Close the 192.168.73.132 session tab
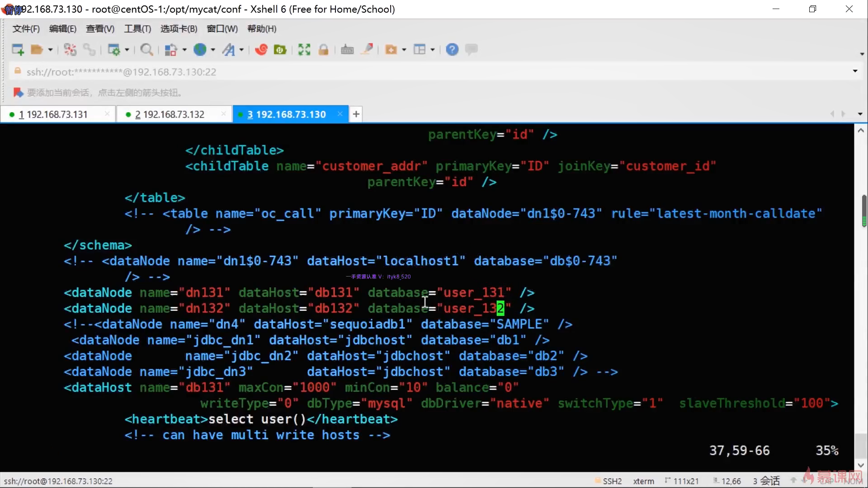The image size is (868, 488). coord(223,114)
